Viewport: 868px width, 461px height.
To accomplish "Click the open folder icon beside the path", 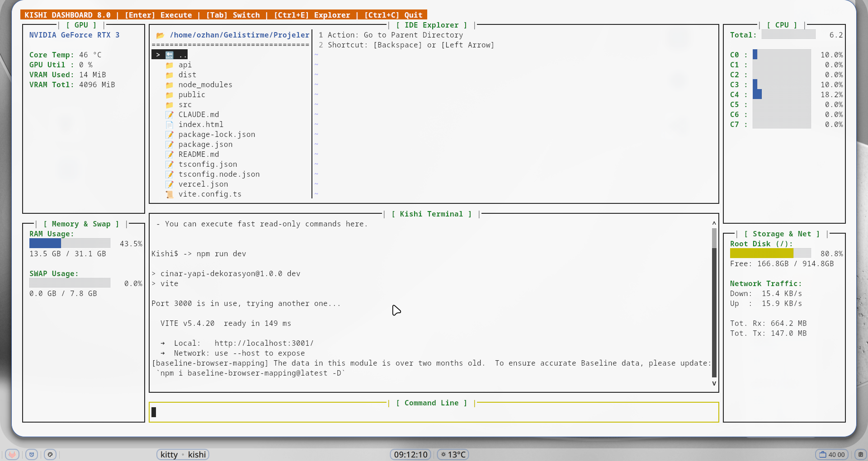I will (160, 35).
